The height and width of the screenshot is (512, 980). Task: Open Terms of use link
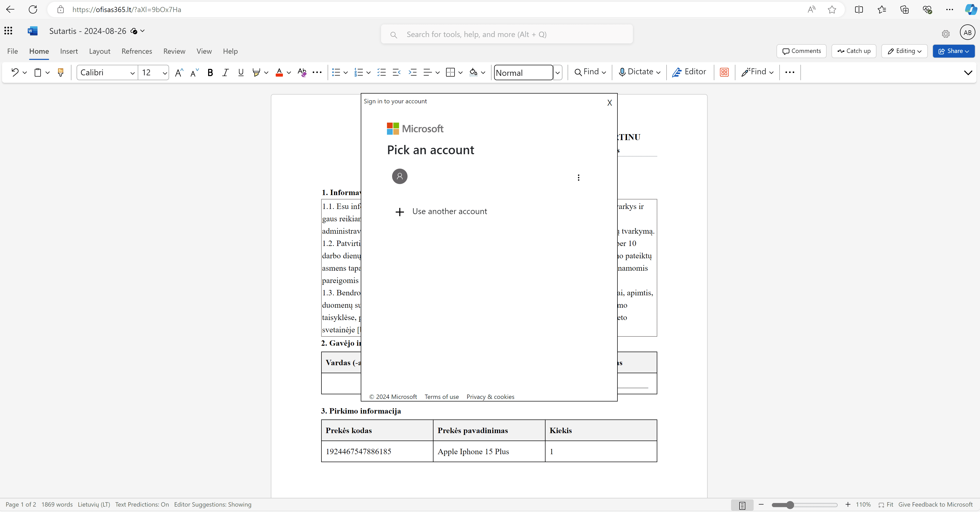[442, 397]
